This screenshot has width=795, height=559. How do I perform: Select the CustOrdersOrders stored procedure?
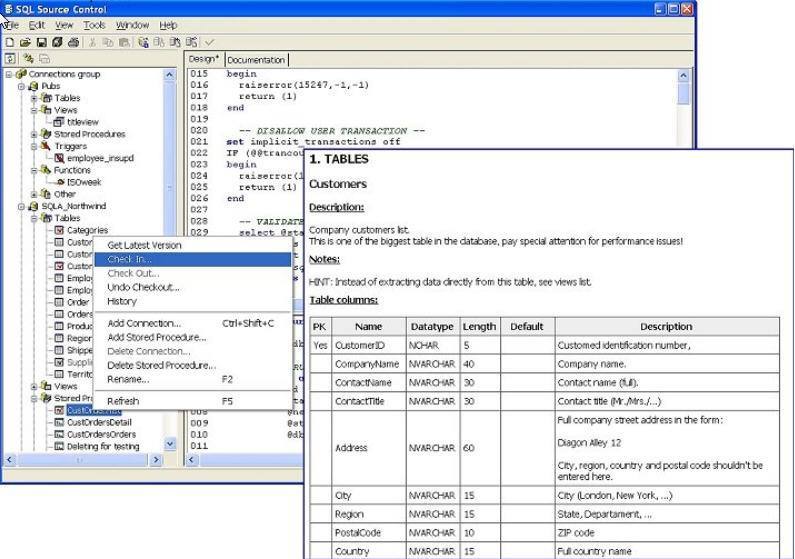point(101,434)
